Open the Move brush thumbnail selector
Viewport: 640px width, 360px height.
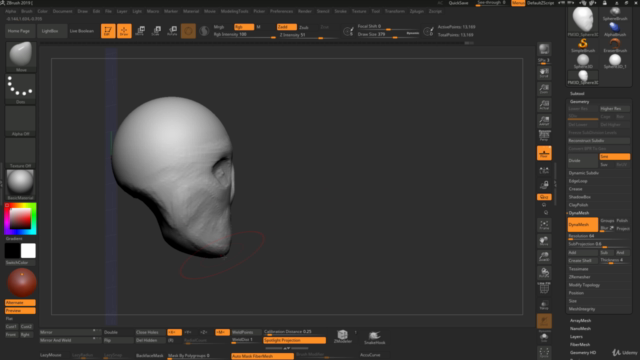(x=20, y=56)
